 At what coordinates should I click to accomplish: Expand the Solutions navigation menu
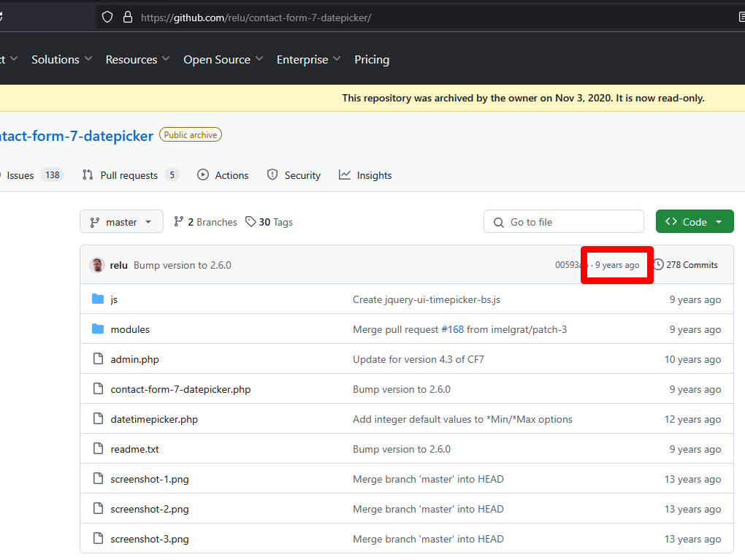pos(61,60)
